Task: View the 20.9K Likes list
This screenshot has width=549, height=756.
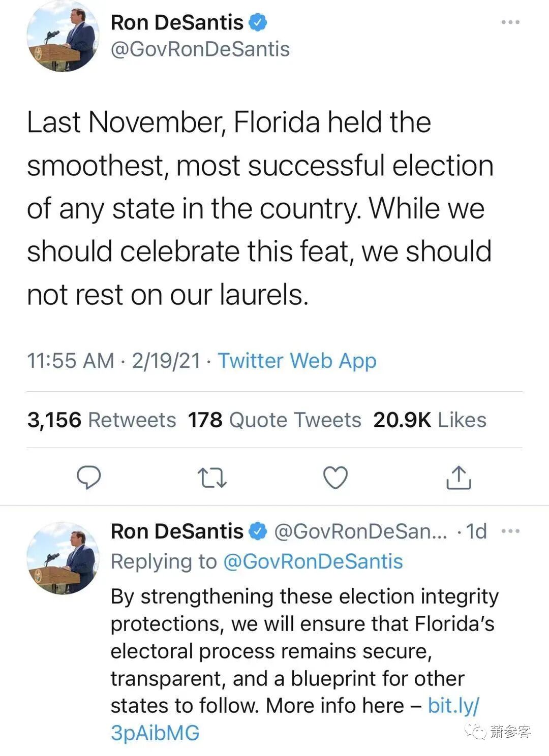Action: (430, 420)
